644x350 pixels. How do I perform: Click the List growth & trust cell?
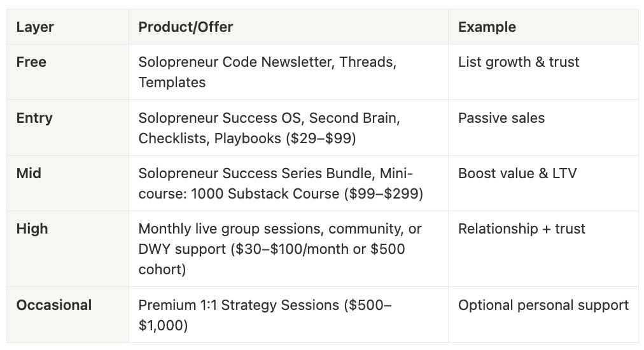click(x=543, y=72)
